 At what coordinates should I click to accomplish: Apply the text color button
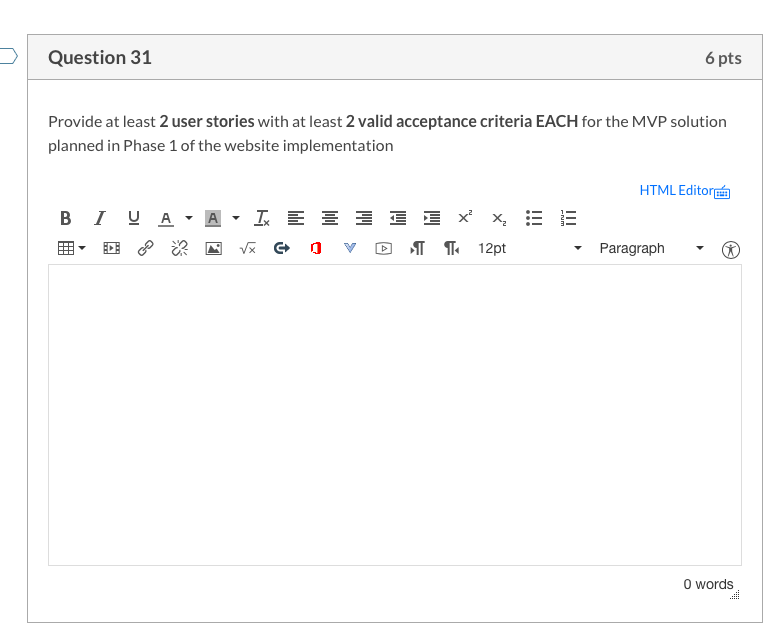(x=166, y=218)
